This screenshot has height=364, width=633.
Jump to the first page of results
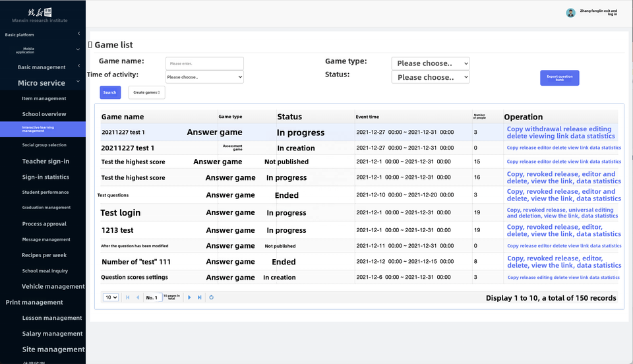point(127,297)
